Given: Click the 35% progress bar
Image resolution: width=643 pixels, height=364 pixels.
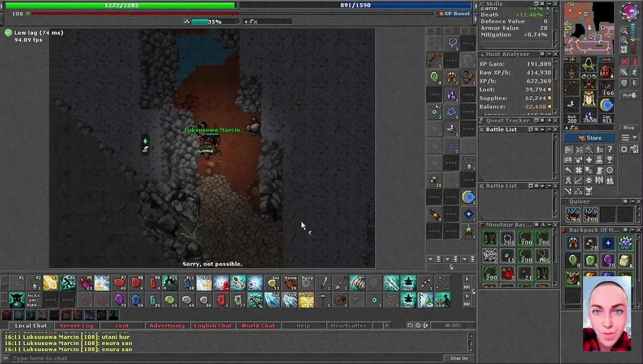Looking at the screenshot, I should (214, 22).
